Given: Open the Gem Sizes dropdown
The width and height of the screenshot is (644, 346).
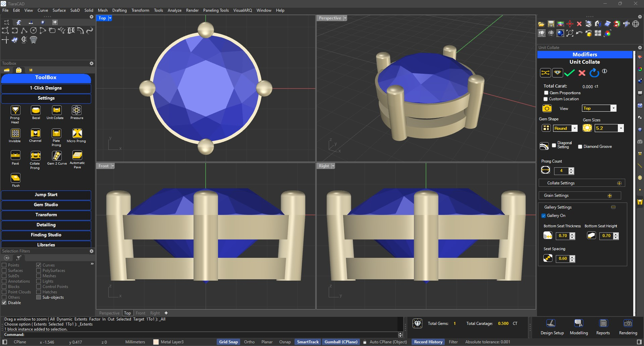Looking at the screenshot, I should coord(621,128).
